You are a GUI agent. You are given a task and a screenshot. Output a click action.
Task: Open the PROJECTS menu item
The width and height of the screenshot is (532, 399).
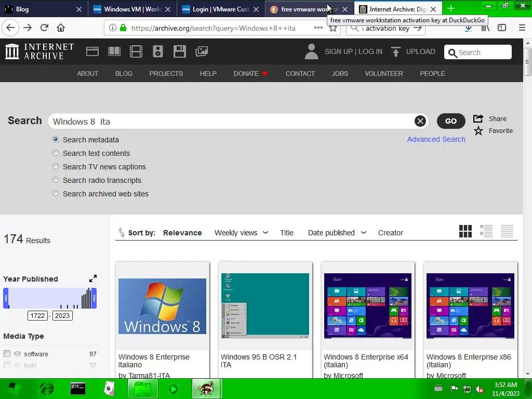click(x=166, y=73)
